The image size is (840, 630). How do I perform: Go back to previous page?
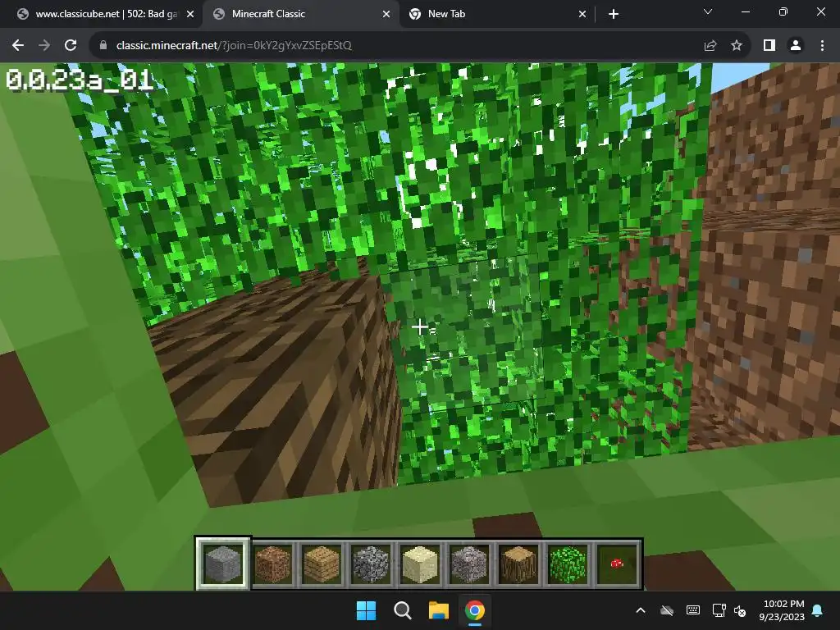18,46
